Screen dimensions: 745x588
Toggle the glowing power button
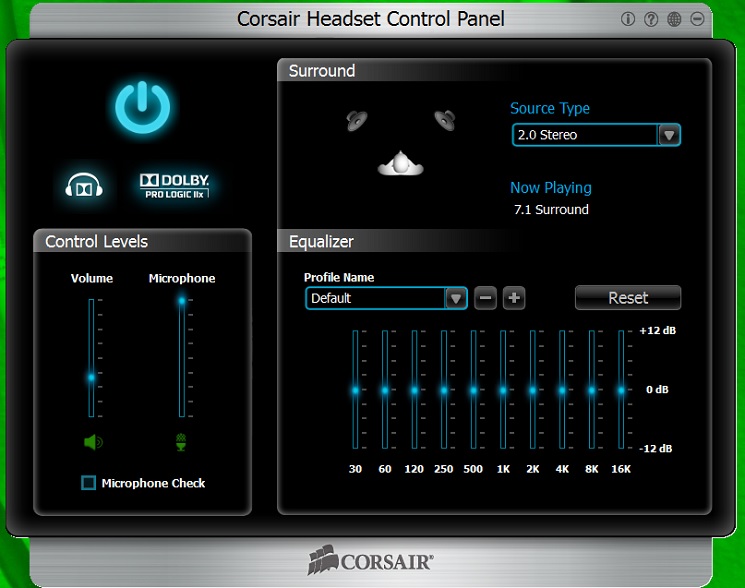pos(143,107)
